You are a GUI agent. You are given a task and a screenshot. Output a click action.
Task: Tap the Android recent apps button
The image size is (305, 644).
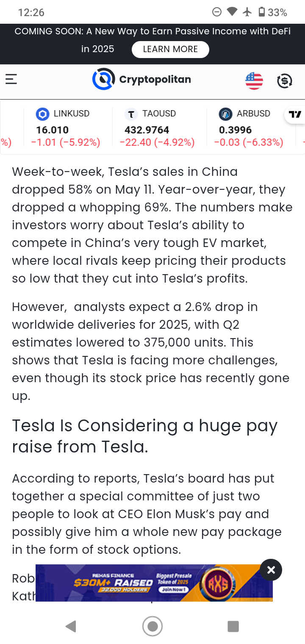click(x=233, y=626)
